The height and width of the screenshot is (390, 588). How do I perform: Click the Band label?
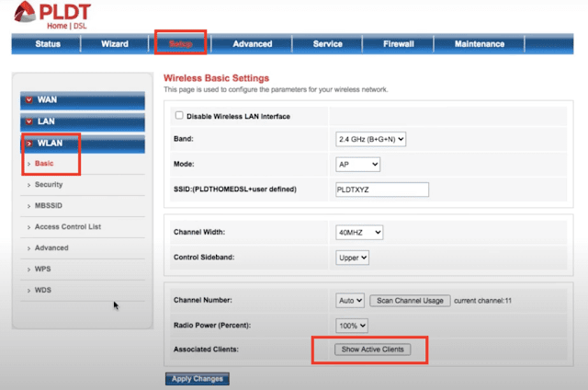tap(184, 139)
